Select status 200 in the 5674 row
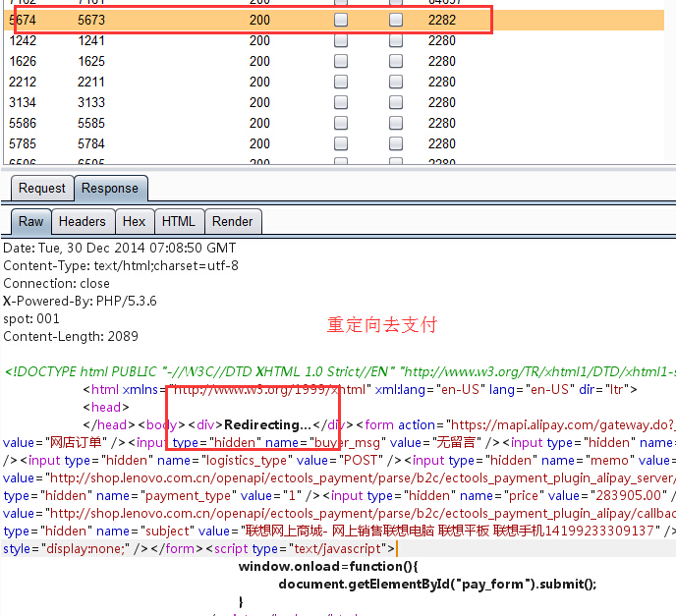 coord(259,20)
